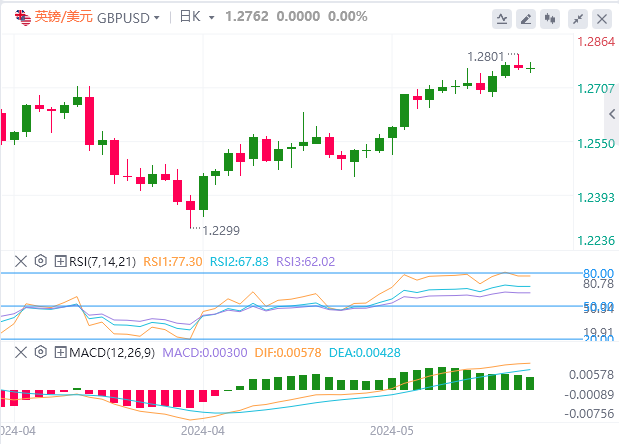Viewport: 619px width, 444px height.
Task: Click the 0.0000 price change value
Action: [298, 17]
